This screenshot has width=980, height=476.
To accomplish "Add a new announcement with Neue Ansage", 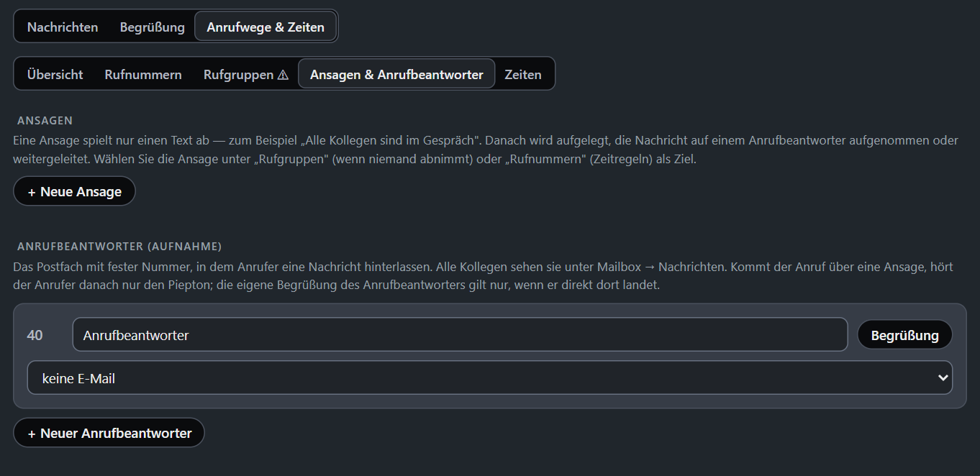I will click(x=74, y=191).
